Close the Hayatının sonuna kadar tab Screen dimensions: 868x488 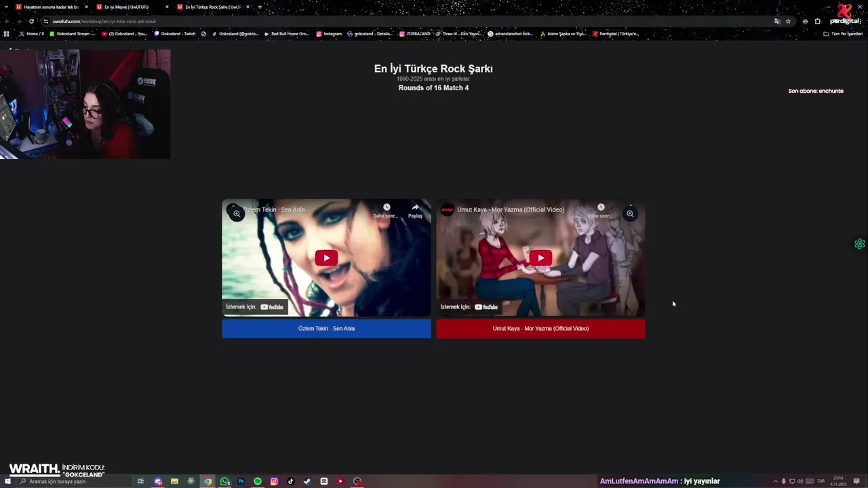[86, 7]
